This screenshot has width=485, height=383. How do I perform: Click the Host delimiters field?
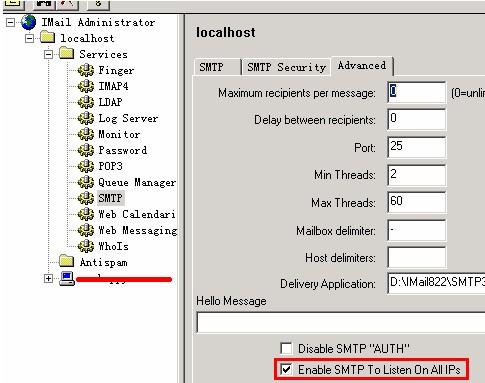417,257
